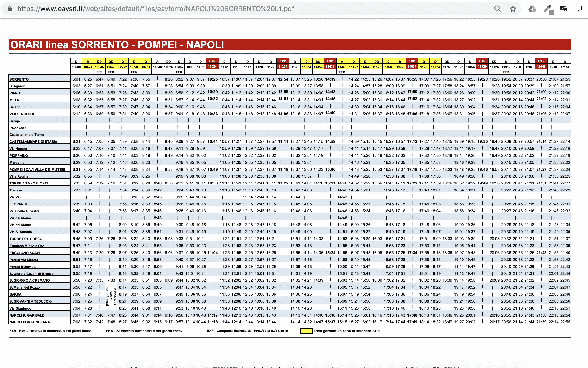This screenshot has height=368, width=588.
Task: Select the S. Agnello station label
Action: [18, 86]
